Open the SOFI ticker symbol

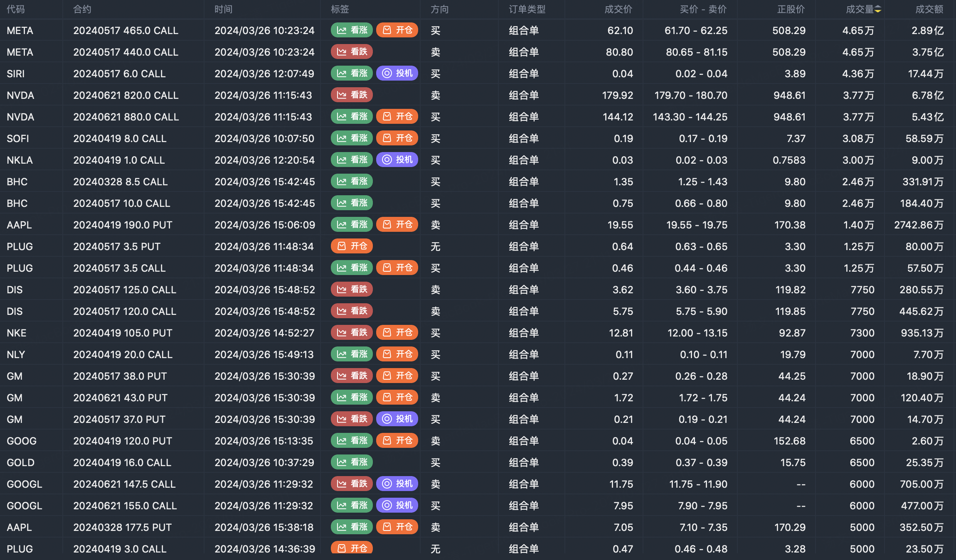coord(18,139)
